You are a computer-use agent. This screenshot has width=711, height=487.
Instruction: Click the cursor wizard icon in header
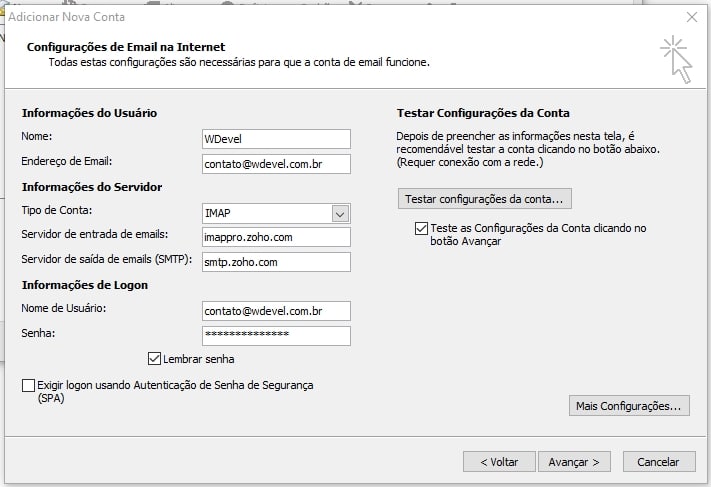point(676,59)
